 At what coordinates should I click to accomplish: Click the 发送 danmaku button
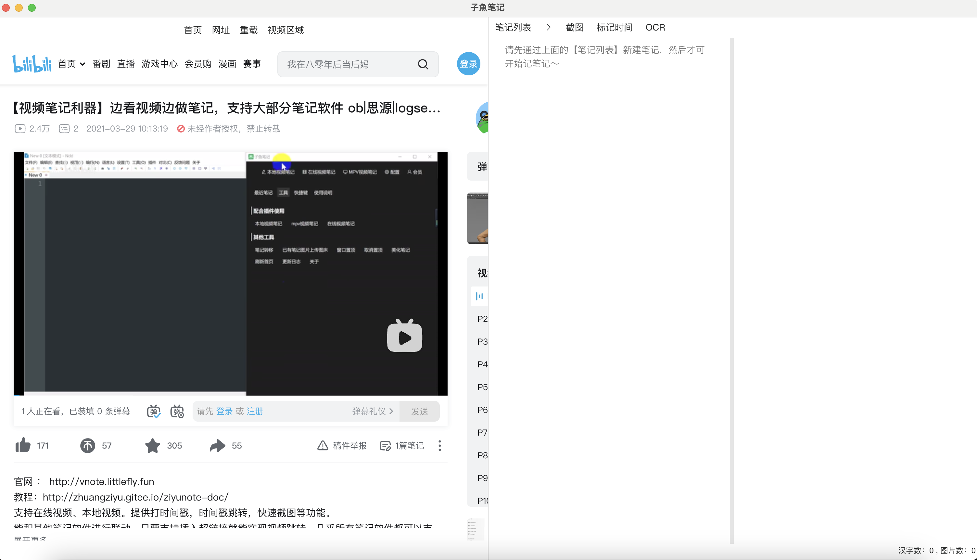point(420,411)
